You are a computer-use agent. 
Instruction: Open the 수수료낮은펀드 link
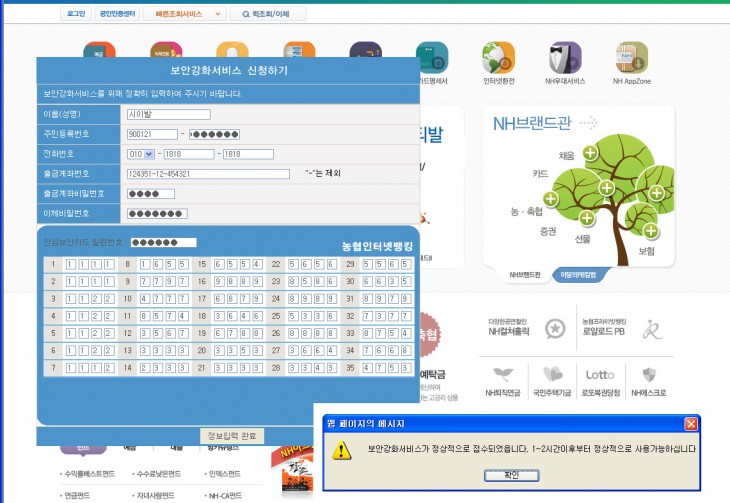coord(159,474)
